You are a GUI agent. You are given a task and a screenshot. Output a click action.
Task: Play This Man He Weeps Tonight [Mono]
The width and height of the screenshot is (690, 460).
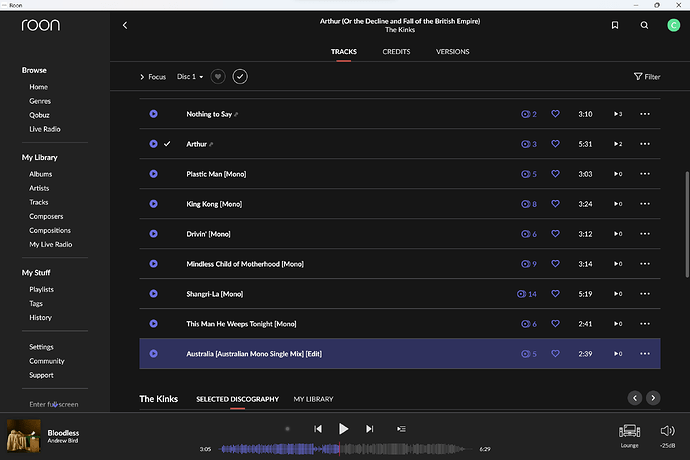(x=154, y=324)
